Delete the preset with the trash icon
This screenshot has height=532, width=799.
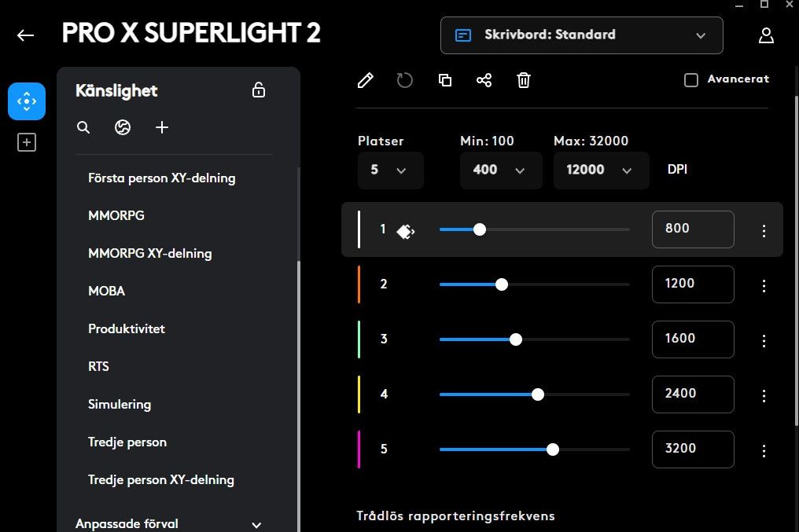(523, 80)
